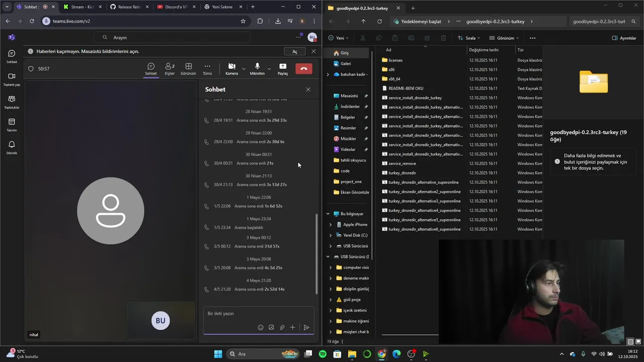Expand the Yerel Disk (C:) node
Viewport: 644px width, 362px height.
(331, 235)
